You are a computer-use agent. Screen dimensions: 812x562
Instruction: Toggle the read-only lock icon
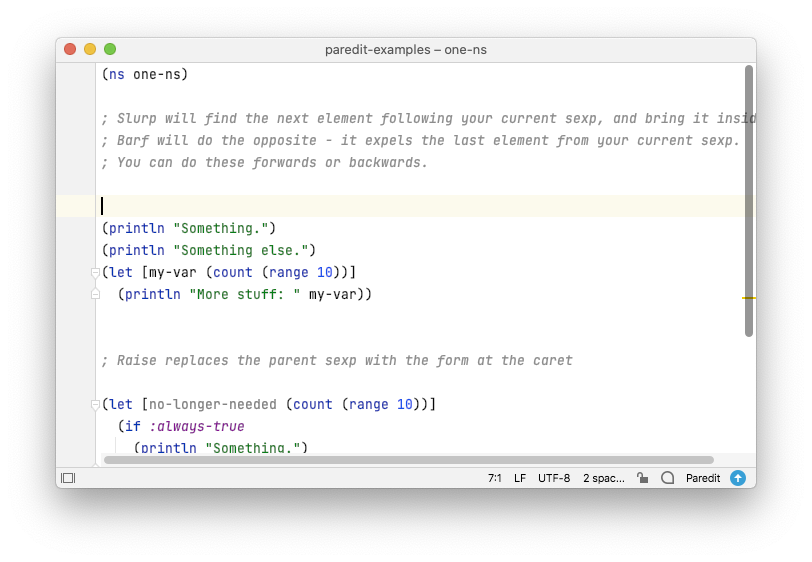643,478
